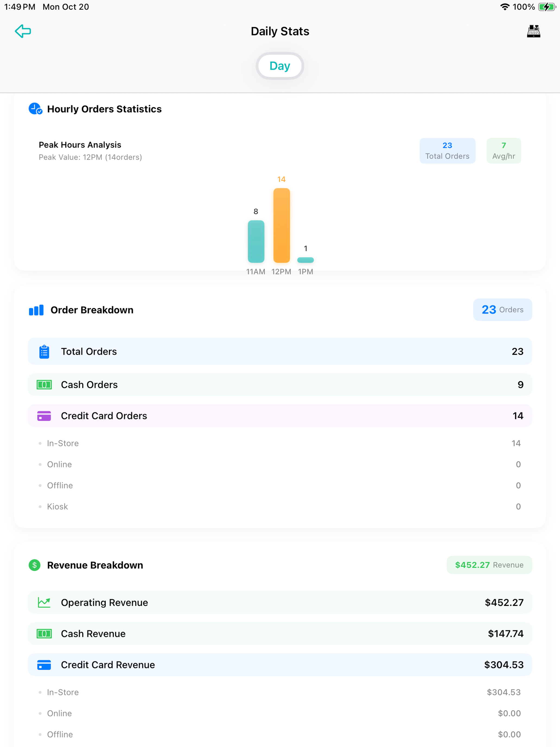The width and height of the screenshot is (560, 747).
Task: Click the Cash Revenue banknote icon
Action: 44,634
